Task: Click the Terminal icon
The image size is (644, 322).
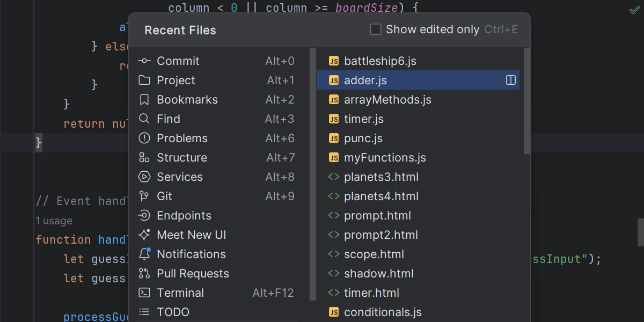Action: 144,293
